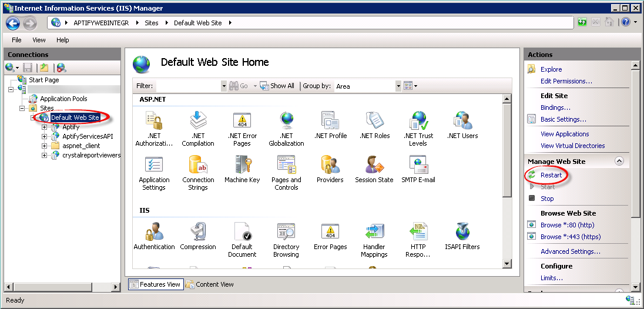Expand the aspnet_client folder node
Image resolution: width=644 pixels, height=309 pixels.
44,146
